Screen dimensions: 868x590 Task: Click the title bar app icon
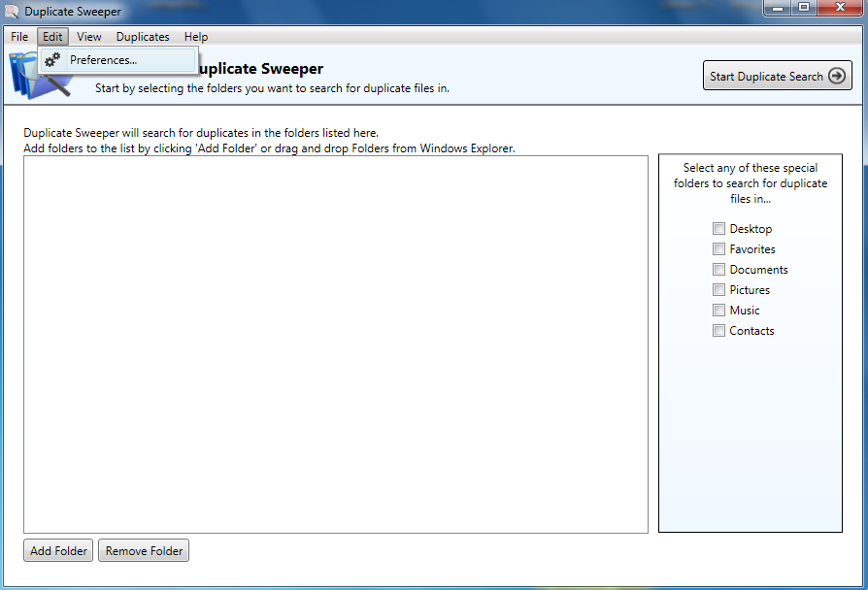tap(12, 11)
